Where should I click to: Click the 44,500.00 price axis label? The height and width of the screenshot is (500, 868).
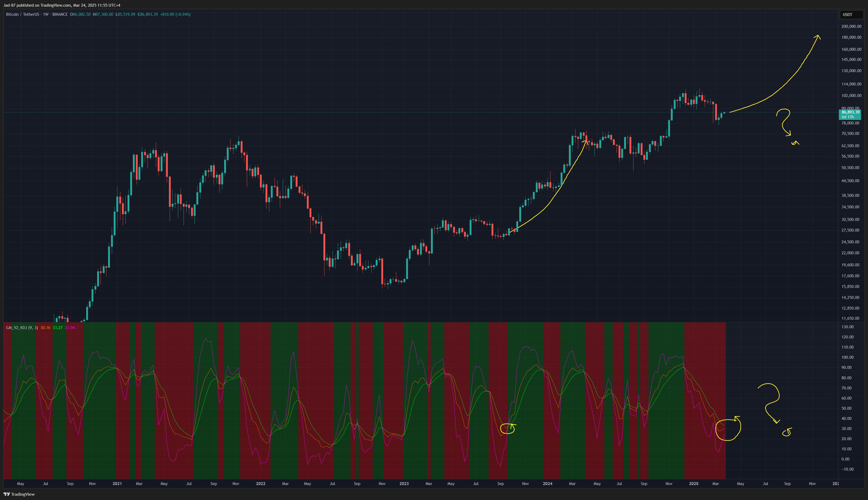coord(850,181)
